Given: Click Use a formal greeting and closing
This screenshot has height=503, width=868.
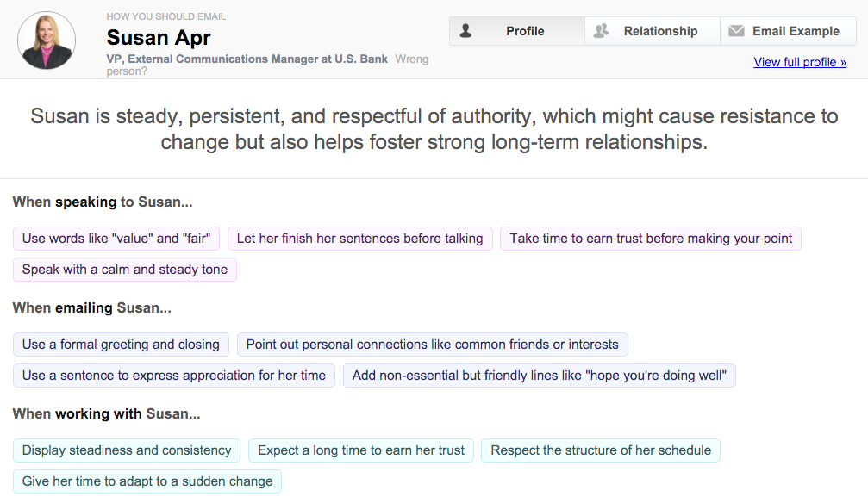Looking at the screenshot, I should coord(121,345).
